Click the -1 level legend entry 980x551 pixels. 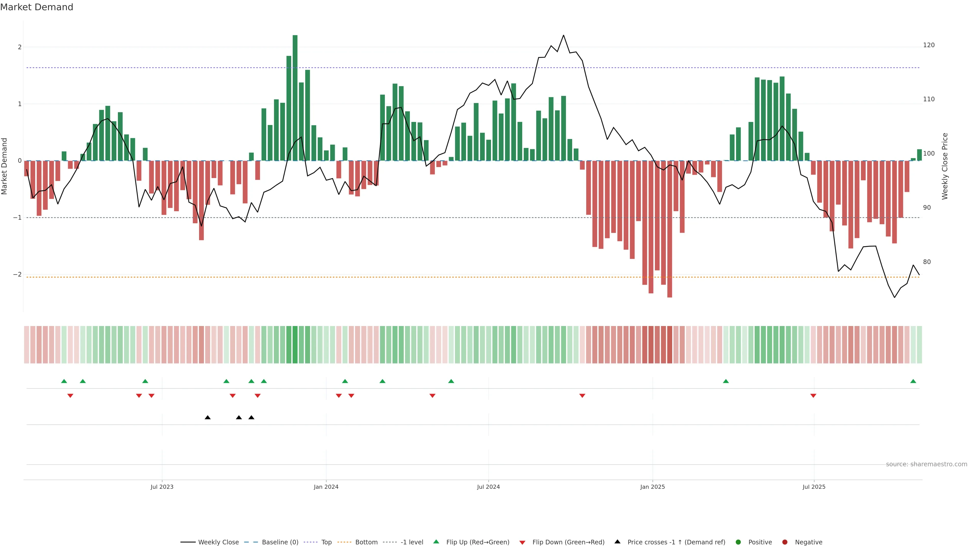[412, 542]
